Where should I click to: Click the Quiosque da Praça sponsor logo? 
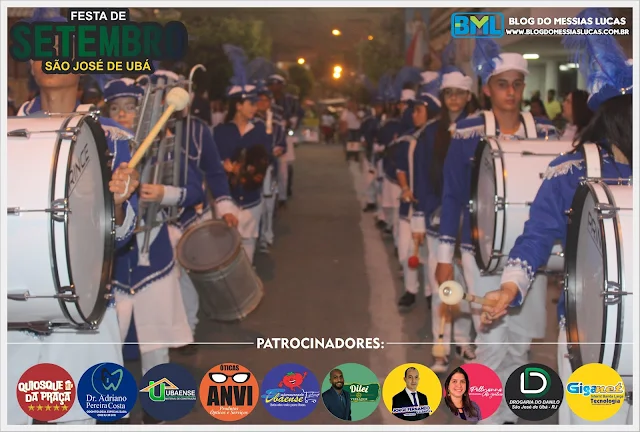(46, 392)
